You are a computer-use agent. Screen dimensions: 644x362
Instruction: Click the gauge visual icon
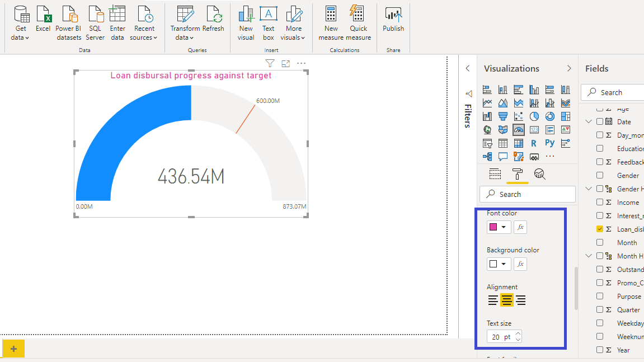click(x=518, y=130)
